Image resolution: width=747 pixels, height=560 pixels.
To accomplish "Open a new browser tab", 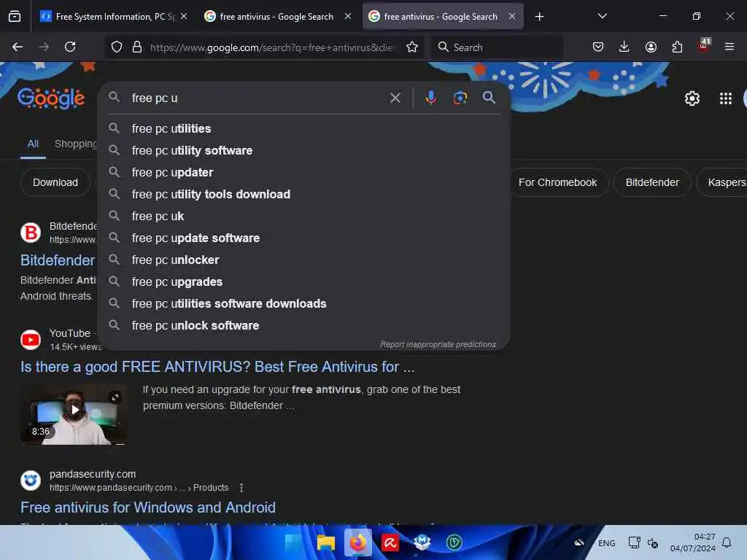I will [539, 17].
